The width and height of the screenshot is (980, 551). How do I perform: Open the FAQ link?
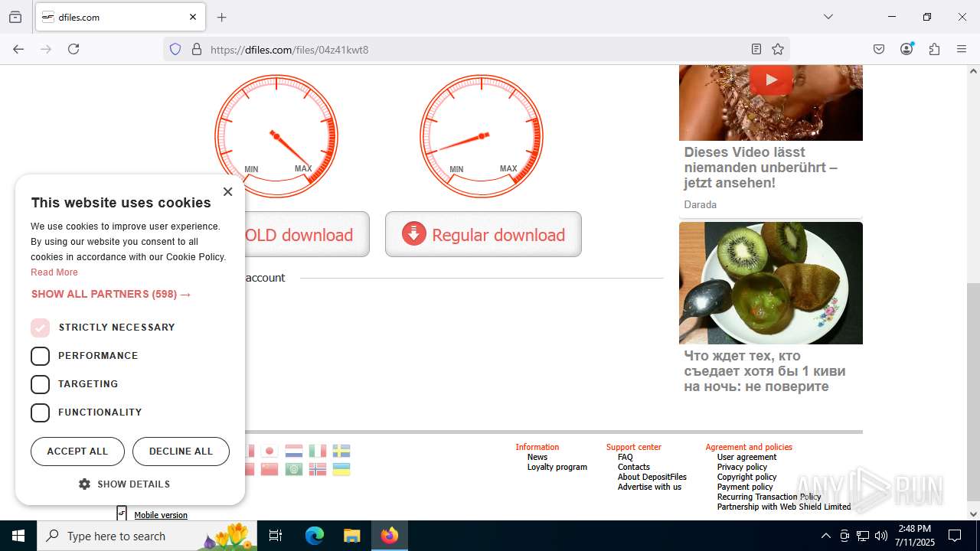click(626, 457)
